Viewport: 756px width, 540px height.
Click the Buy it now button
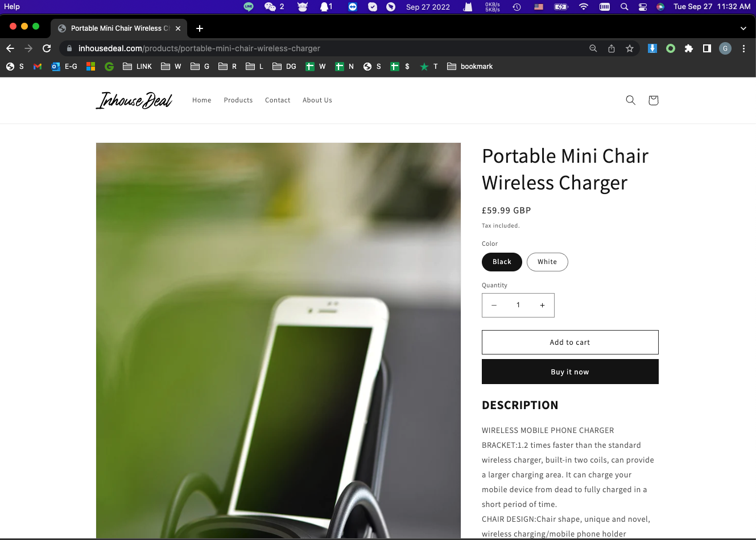(x=570, y=372)
